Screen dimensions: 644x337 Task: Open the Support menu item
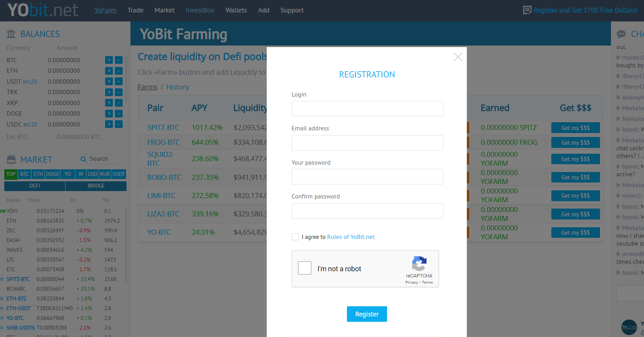pyautogui.click(x=292, y=10)
